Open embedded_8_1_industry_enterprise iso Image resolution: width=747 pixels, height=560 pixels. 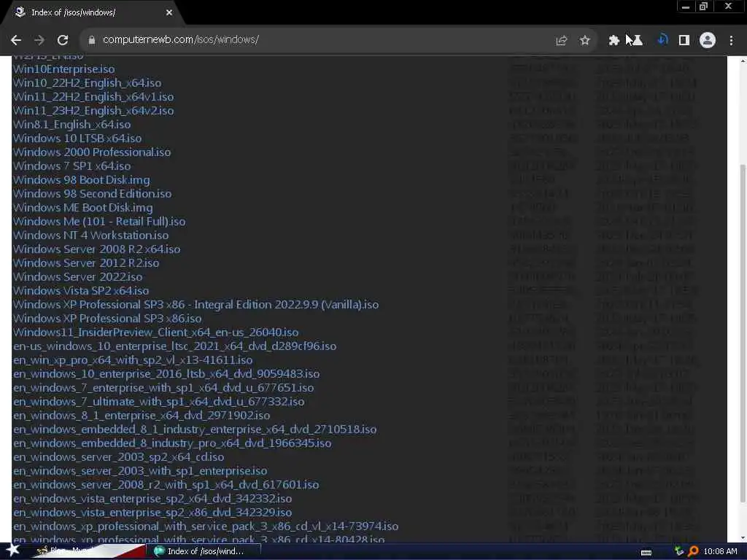coord(194,429)
